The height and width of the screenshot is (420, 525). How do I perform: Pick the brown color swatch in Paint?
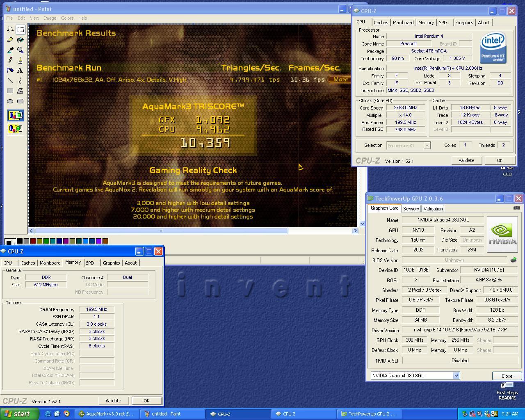[105, 241]
